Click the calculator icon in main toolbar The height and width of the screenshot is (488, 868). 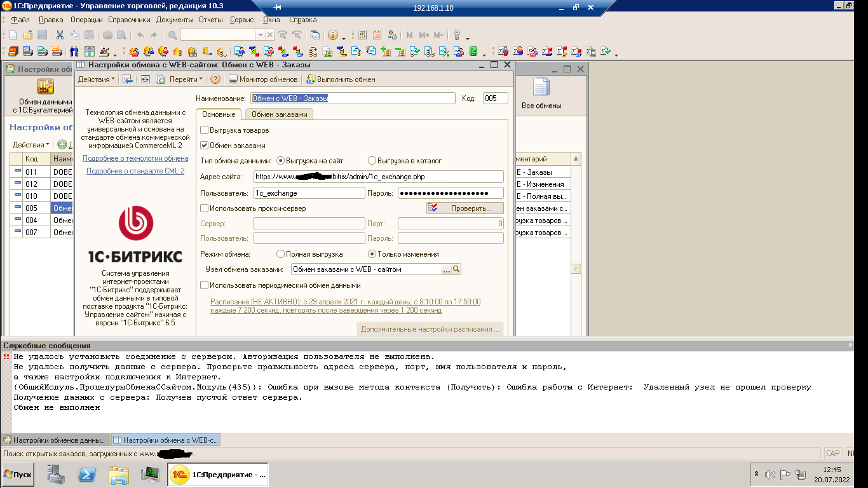[363, 35]
